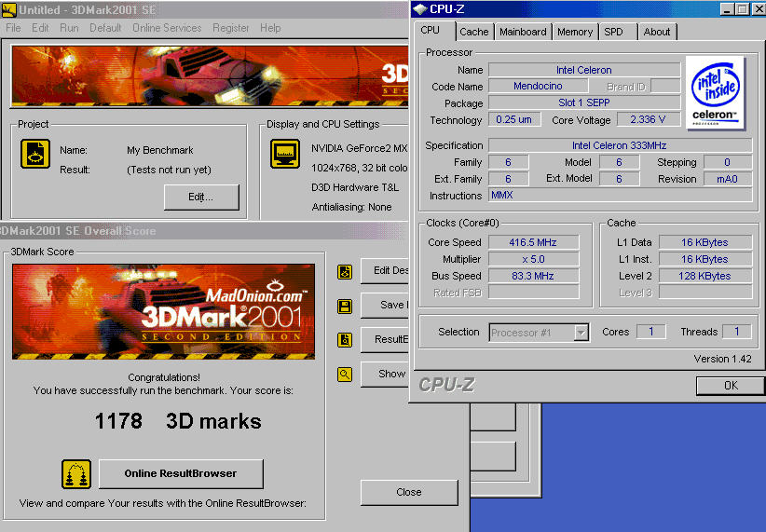Screen dimensions: 766x532
Task: Click the 0.25 um Technology field
Action: pos(513,119)
